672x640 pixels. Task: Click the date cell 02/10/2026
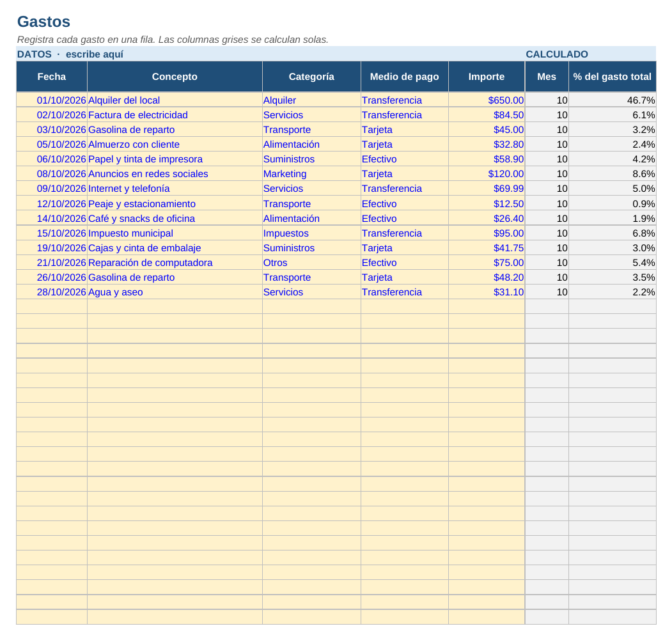click(x=52, y=115)
